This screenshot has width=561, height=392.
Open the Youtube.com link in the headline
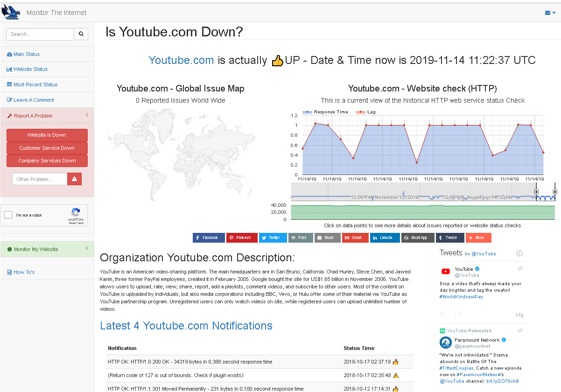[x=181, y=60]
